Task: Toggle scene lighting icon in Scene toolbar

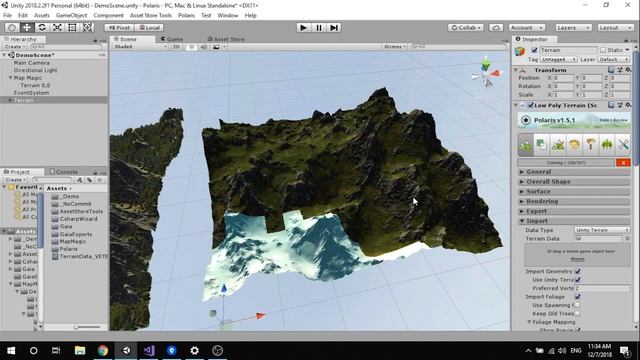Action: pyautogui.click(x=191, y=47)
